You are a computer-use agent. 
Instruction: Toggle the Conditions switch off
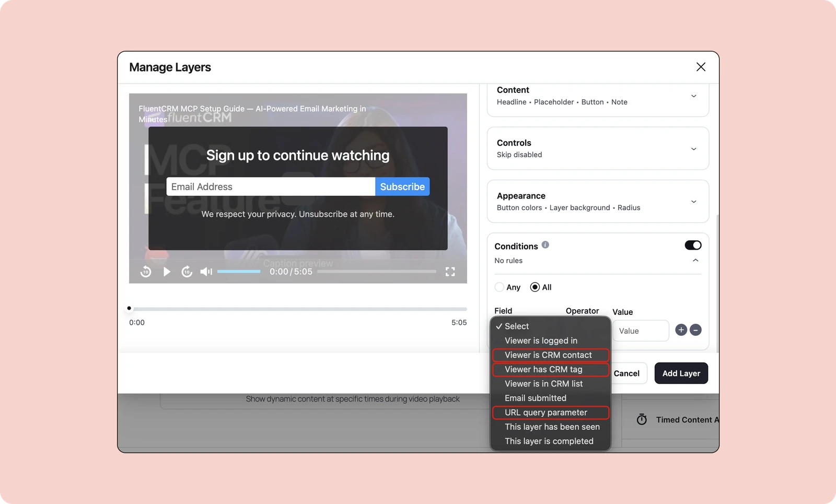point(693,245)
